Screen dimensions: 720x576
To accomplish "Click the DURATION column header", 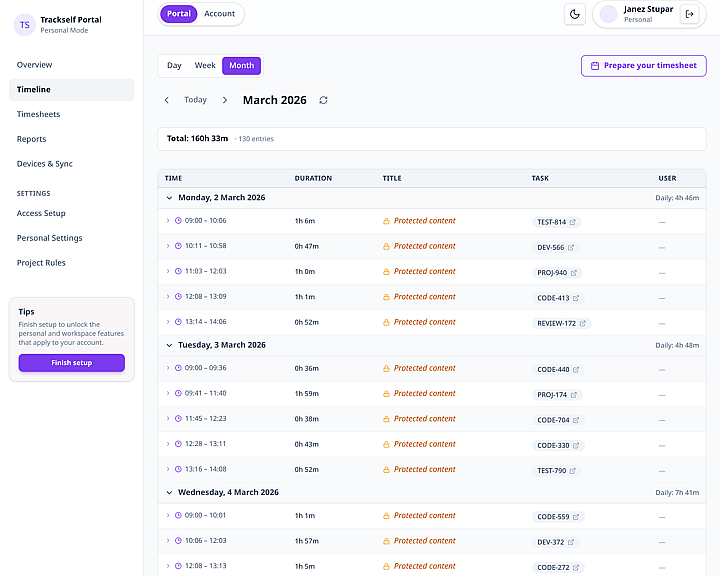I will tap(313, 178).
